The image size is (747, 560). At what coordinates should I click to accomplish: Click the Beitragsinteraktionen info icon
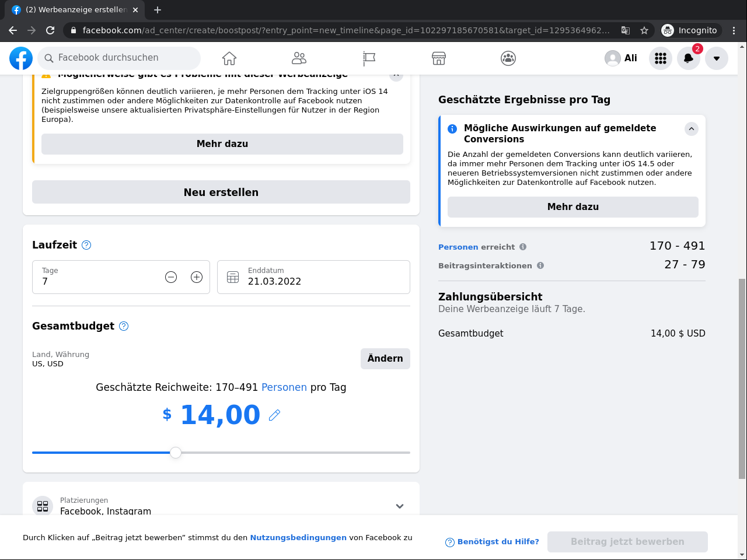540,265
